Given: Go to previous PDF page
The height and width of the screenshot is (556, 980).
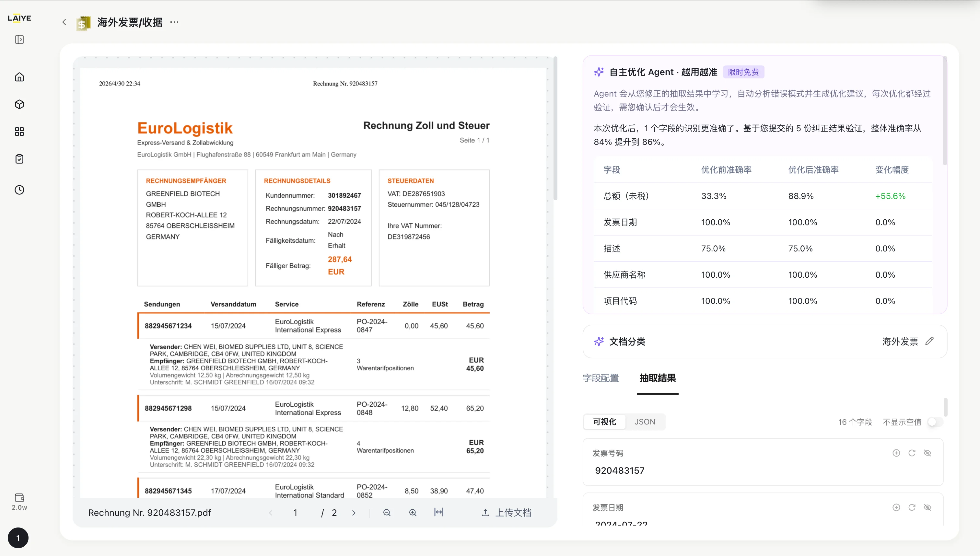Looking at the screenshot, I should (271, 513).
